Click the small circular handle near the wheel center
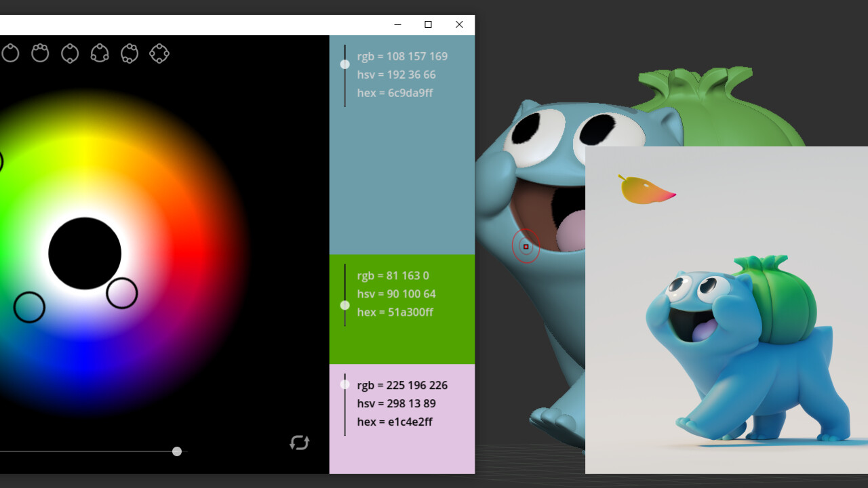This screenshot has height=488, width=868. (x=123, y=291)
